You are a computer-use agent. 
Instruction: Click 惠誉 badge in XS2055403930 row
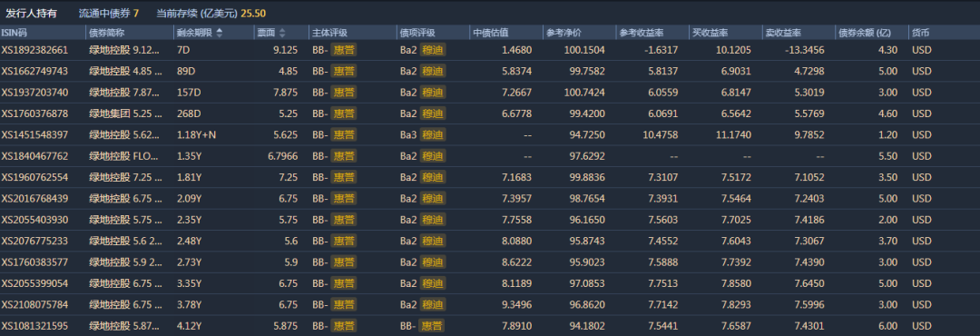(x=344, y=220)
